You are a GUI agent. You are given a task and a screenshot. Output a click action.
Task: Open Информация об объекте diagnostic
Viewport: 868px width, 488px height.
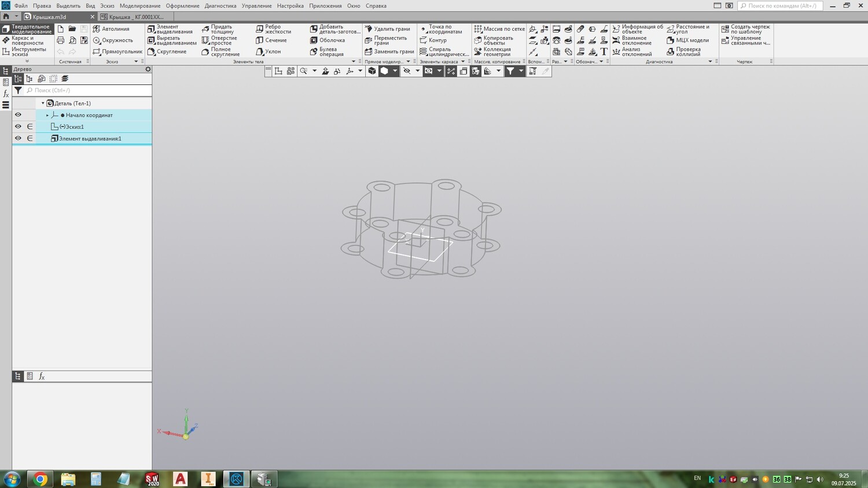coord(638,29)
